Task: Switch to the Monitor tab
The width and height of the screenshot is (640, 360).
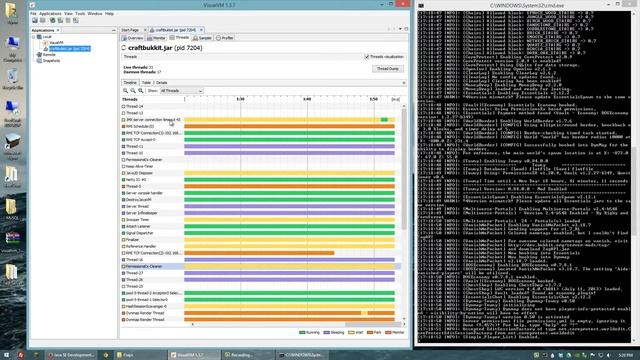Action: point(156,38)
